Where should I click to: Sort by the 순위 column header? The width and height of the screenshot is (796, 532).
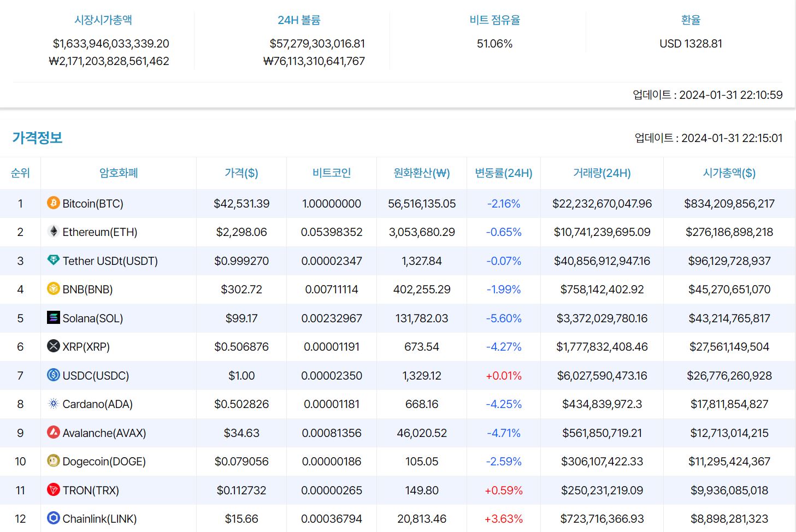(20, 173)
